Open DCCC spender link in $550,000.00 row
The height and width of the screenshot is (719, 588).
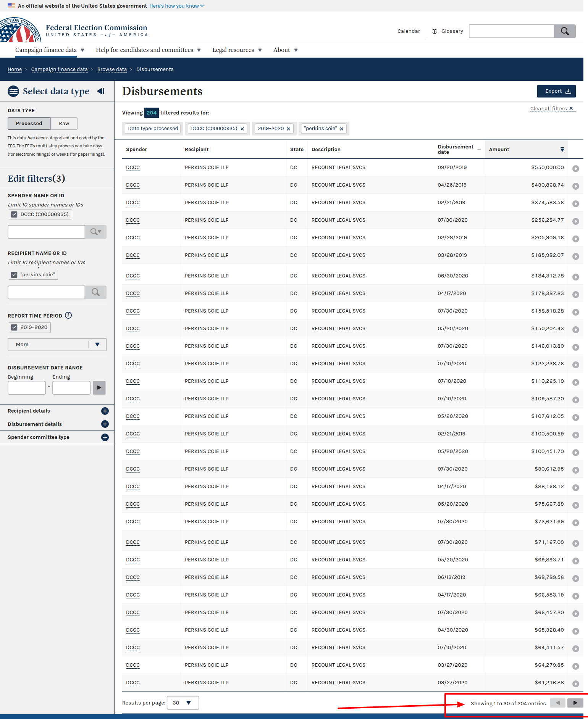point(133,168)
